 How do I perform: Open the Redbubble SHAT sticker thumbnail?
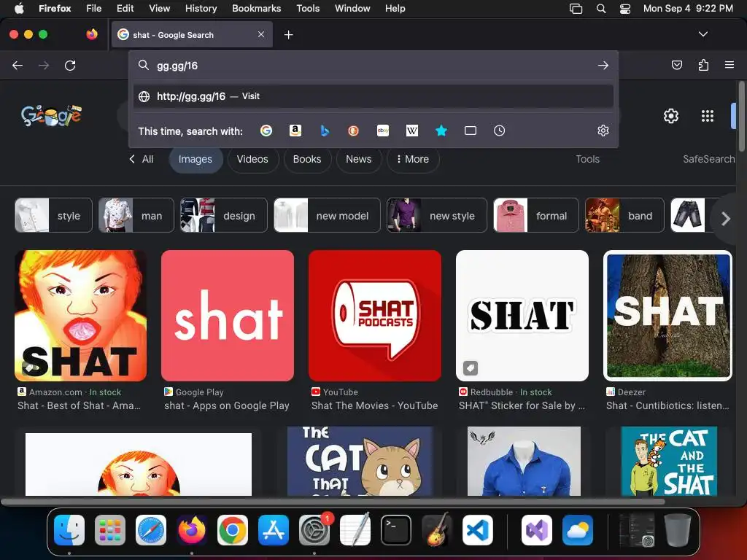pos(522,315)
